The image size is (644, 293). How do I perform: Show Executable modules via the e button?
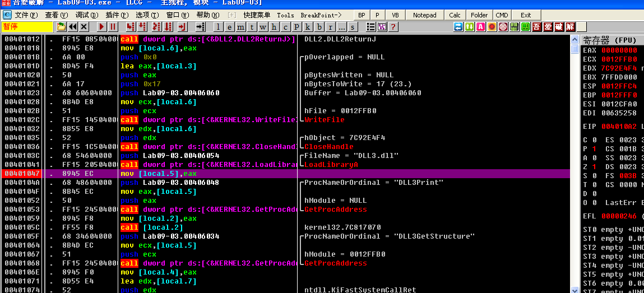click(229, 27)
